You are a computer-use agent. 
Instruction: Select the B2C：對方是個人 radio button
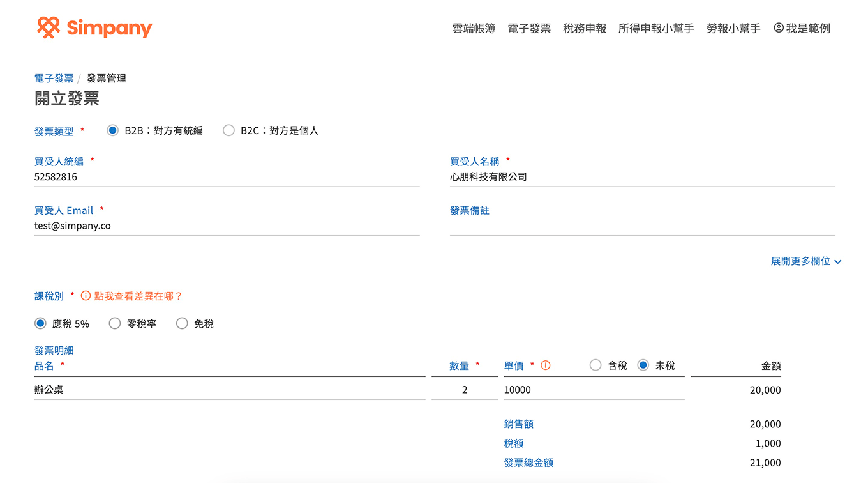point(228,130)
